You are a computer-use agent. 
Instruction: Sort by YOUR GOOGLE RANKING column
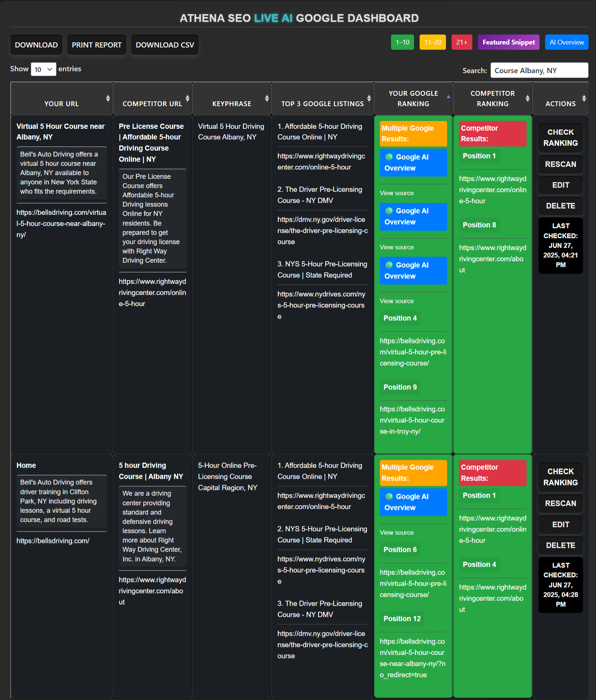pyautogui.click(x=413, y=99)
